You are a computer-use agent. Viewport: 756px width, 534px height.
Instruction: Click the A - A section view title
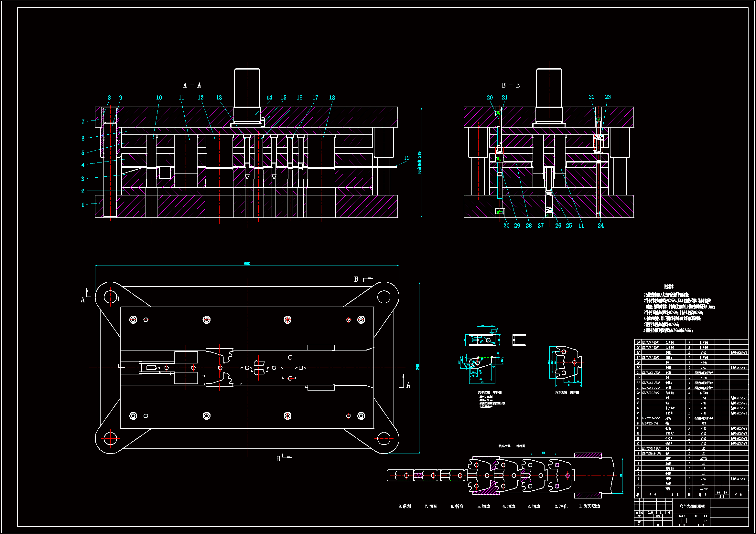point(192,85)
